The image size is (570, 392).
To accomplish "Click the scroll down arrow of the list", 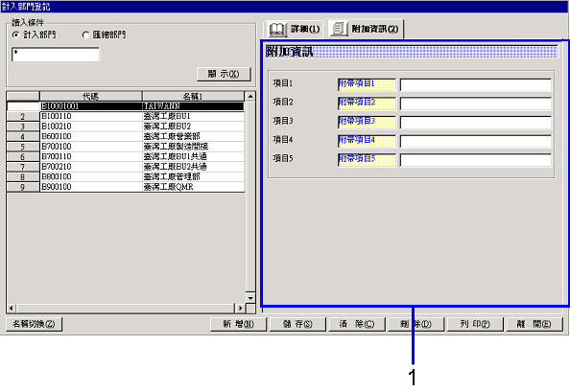I will [250, 298].
